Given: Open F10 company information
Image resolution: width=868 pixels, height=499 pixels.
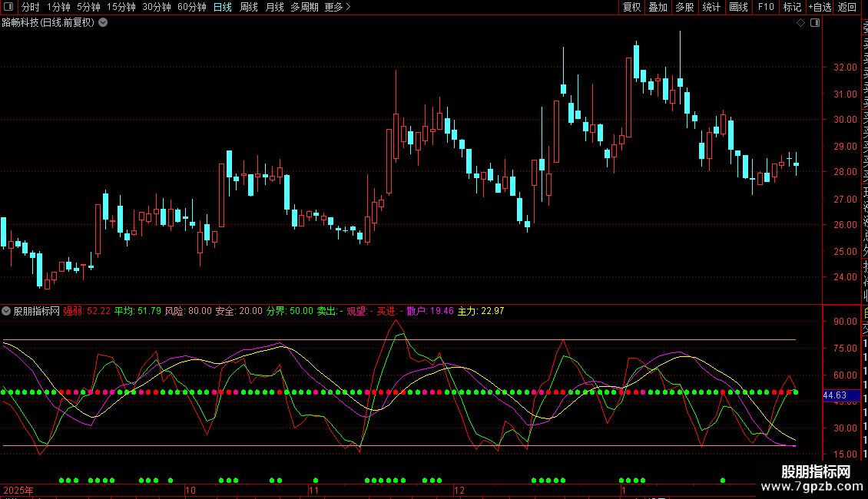Looking at the screenshot, I should tap(766, 8).
